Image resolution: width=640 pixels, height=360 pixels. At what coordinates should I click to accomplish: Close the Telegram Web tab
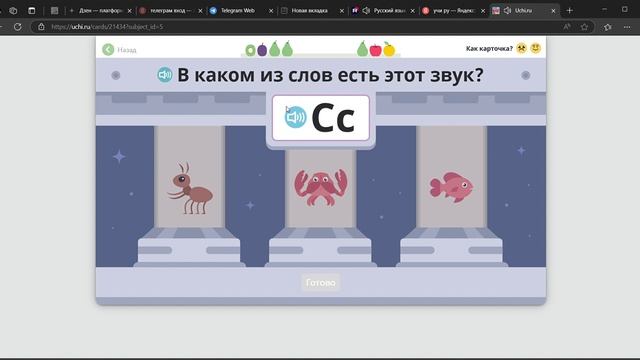[x=271, y=11]
